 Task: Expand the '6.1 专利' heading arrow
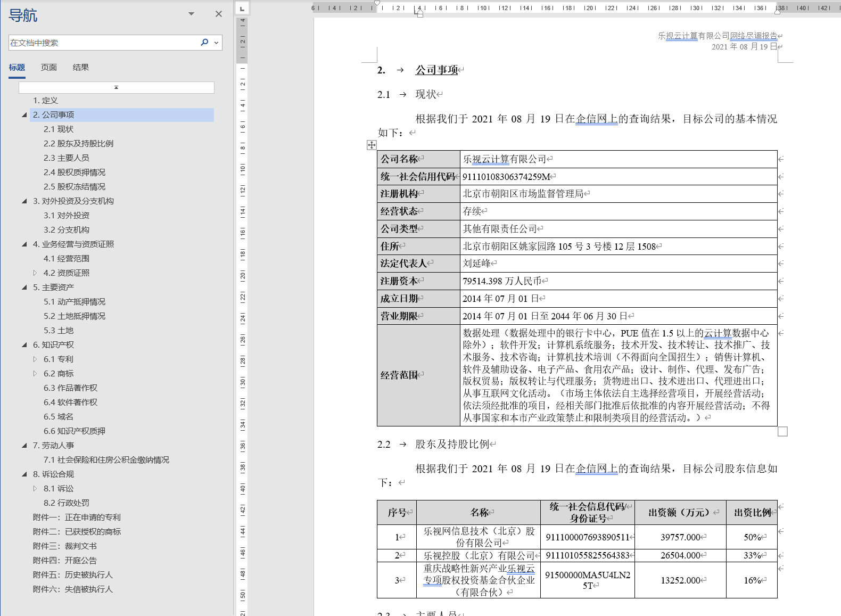pyautogui.click(x=35, y=359)
